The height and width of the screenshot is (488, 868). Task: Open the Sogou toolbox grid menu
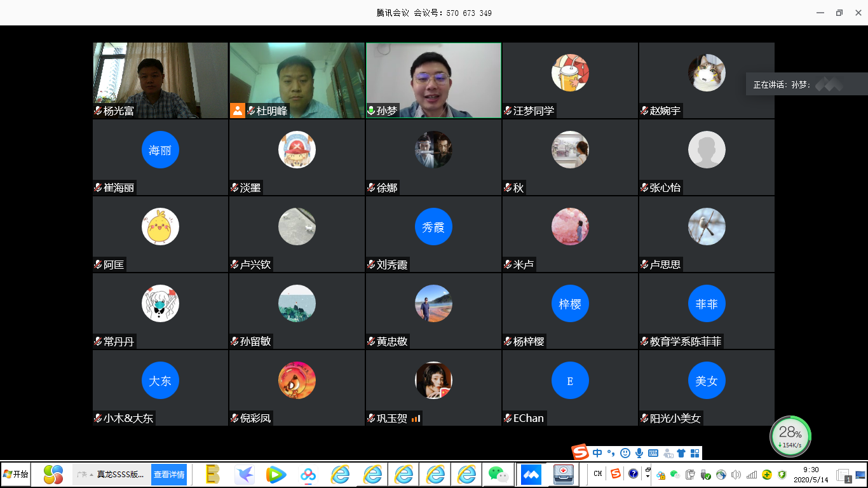tap(695, 453)
